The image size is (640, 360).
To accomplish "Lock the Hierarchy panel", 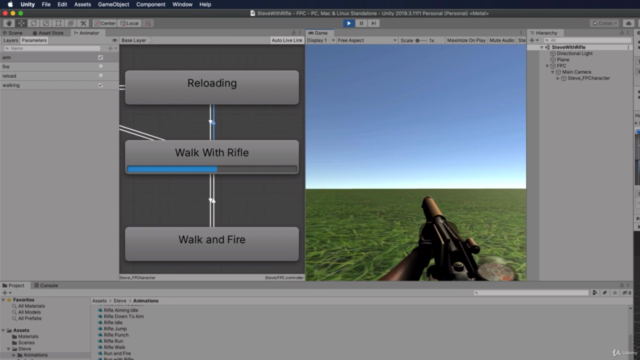I will point(622,33).
